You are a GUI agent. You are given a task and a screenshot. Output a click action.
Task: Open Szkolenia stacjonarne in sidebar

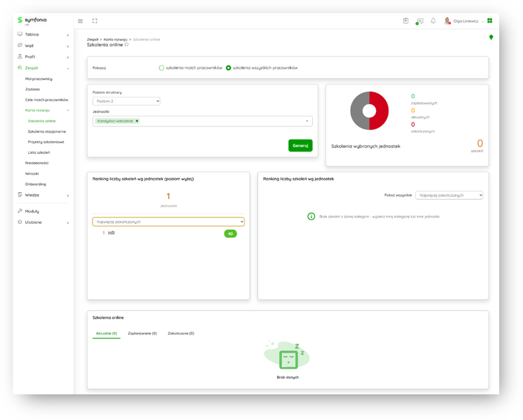[x=47, y=131]
